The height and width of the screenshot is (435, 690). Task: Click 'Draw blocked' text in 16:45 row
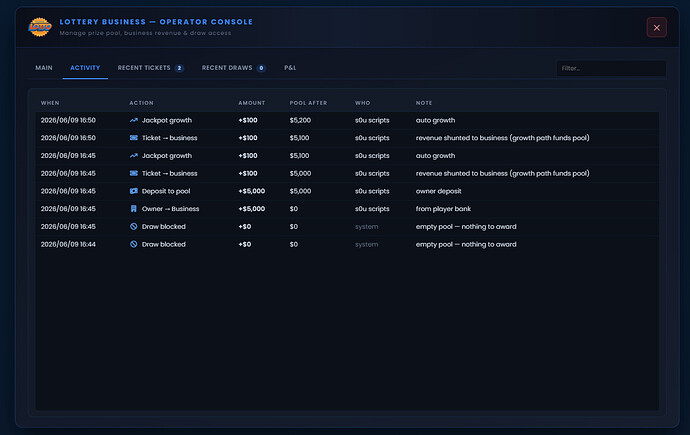coord(164,227)
